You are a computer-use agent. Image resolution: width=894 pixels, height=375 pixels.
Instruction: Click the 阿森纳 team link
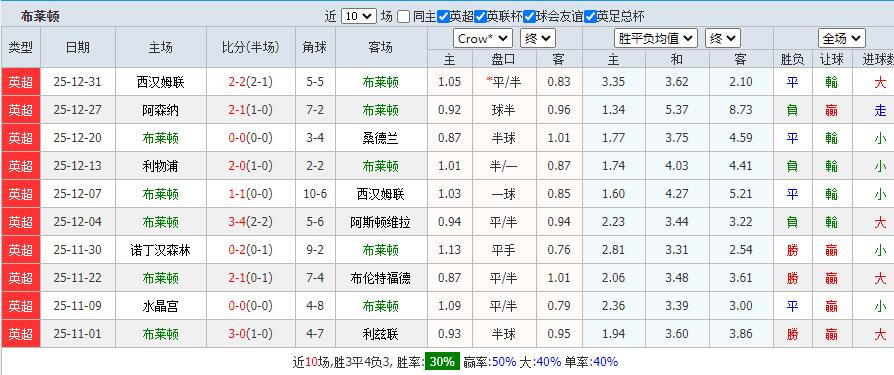[x=160, y=110]
